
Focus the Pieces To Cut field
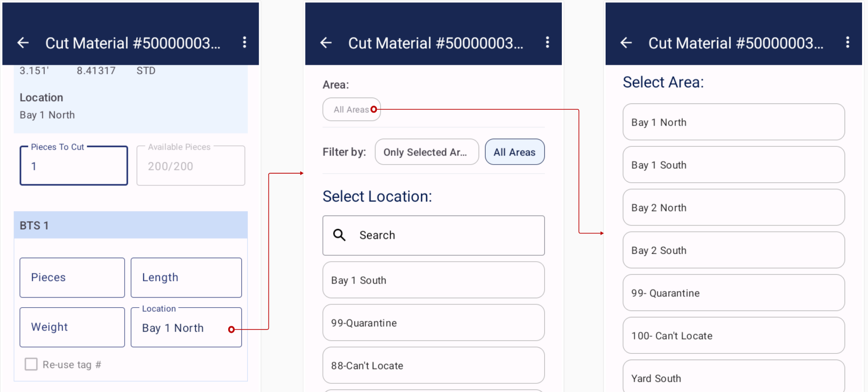coord(74,165)
